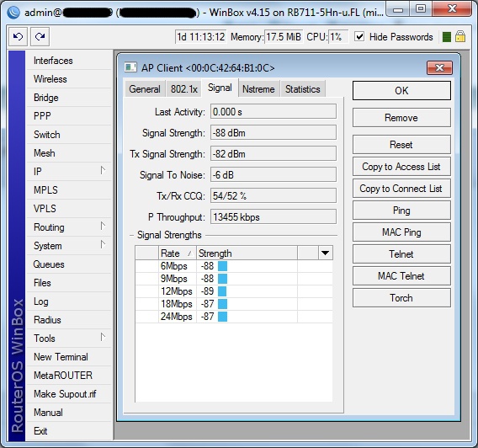Sort by the Strength column header
Image resolution: width=478 pixels, height=448 pixels.
(x=247, y=253)
